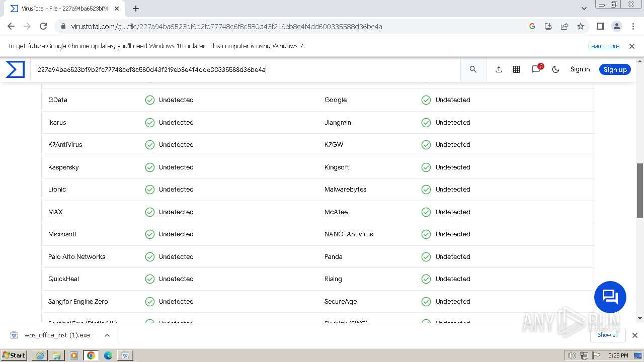Dismiss the Chrome update notice
This screenshot has width=644, height=362.
[632, 46]
